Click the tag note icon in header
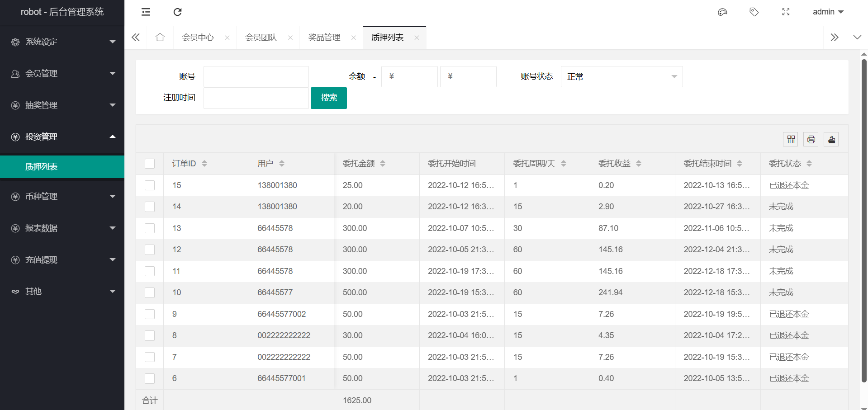 point(754,12)
